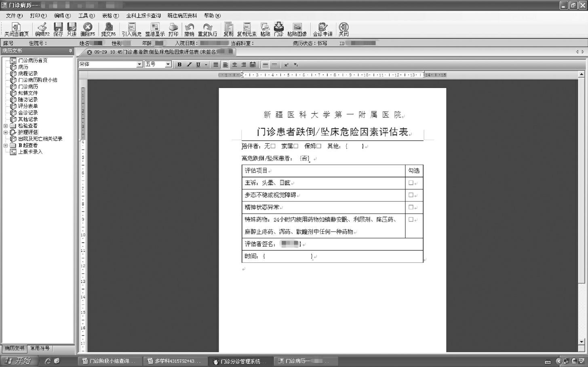Toggle bold formatting
The width and height of the screenshot is (588, 367).
[x=179, y=65]
